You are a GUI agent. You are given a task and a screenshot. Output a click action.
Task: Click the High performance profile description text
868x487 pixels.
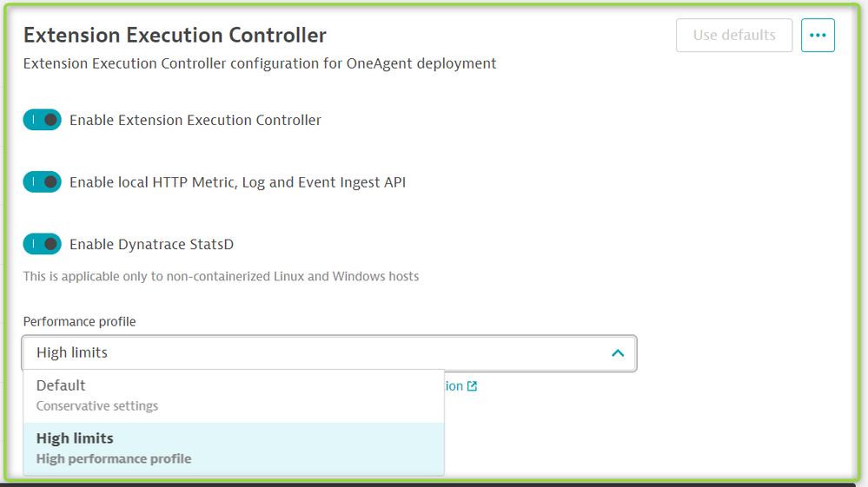coord(114,458)
